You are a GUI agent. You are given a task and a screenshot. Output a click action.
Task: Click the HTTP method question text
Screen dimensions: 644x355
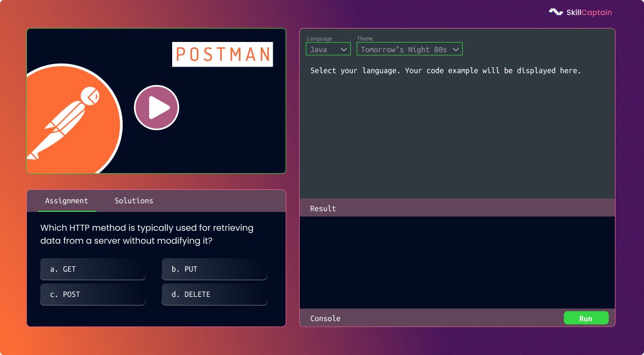pos(147,234)
